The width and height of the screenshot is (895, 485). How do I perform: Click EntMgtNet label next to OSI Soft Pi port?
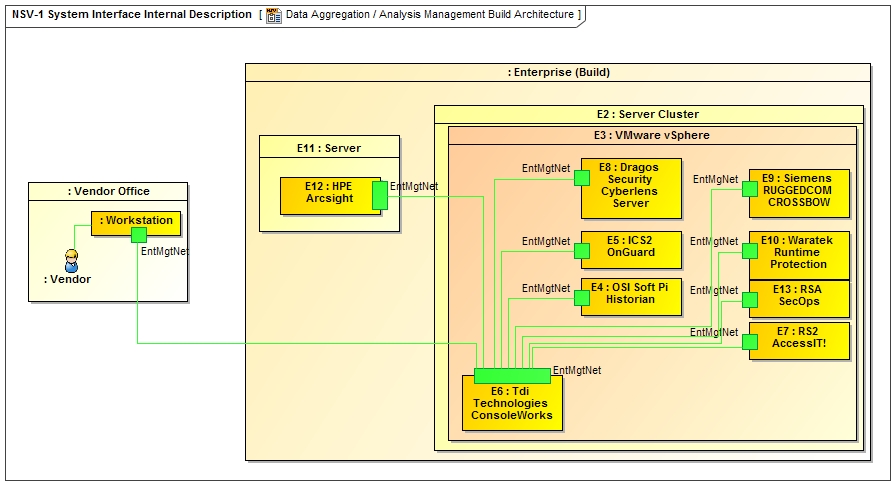pyautogui.click(x=546, y=288)
